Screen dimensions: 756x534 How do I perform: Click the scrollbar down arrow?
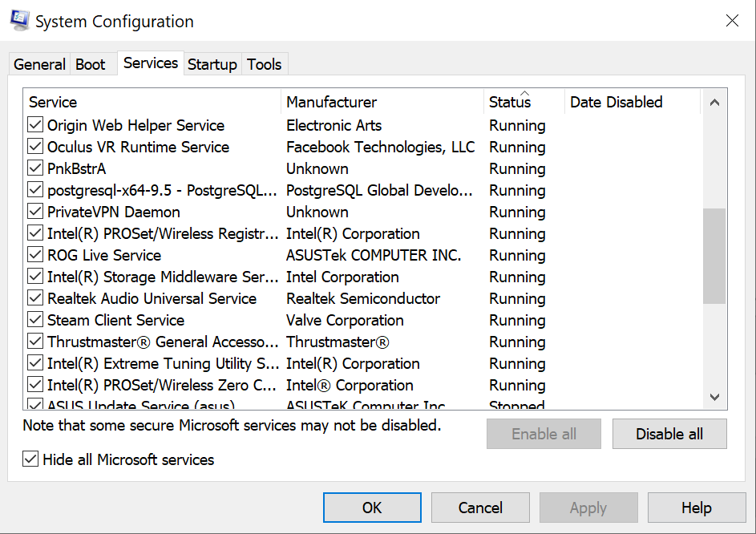[x=714, y=397]
